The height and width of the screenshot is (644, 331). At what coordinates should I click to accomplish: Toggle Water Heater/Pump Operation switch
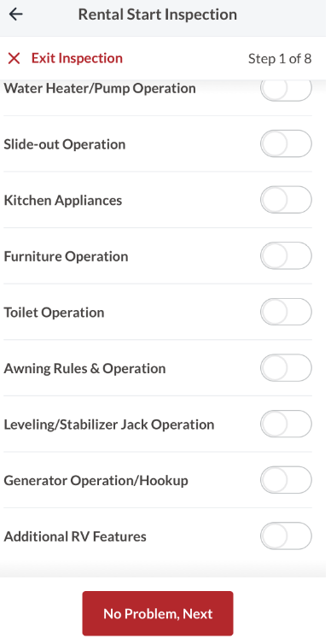[286, 88]
